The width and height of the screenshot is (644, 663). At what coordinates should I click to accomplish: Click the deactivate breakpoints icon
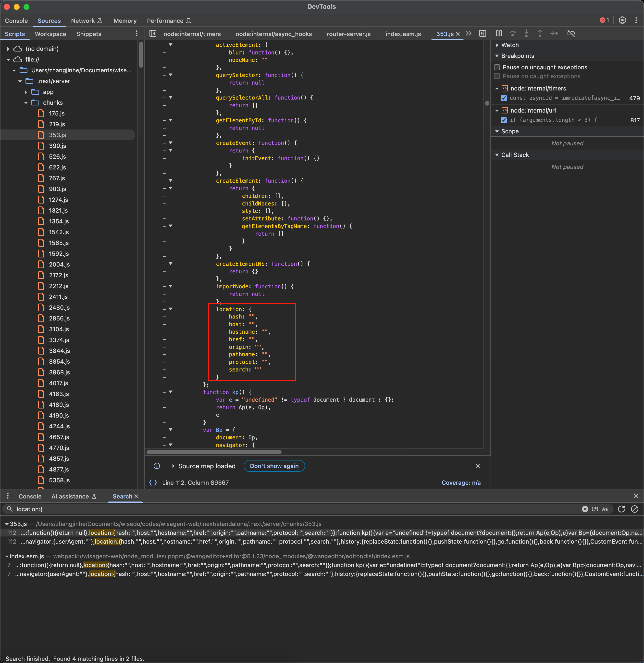[571, 34]
